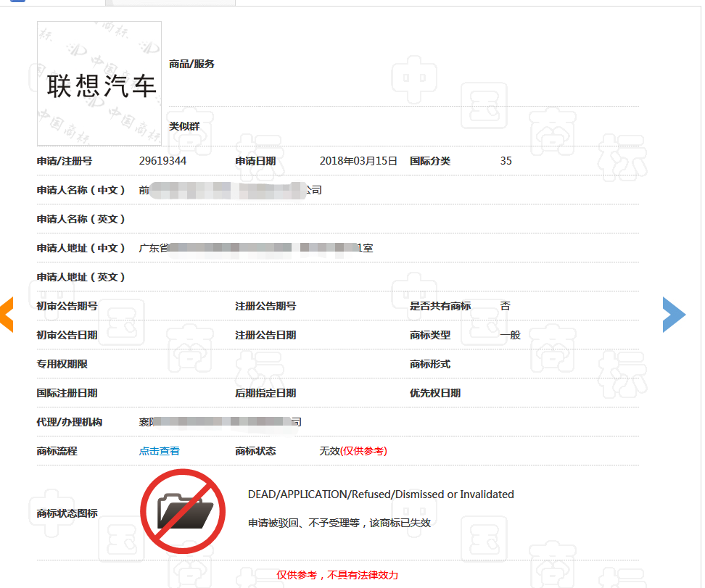Image resolution: width=705 pixels, height=588 pixels.
Task: Click the 初审公告期号 label
Action: coord(67,306)
